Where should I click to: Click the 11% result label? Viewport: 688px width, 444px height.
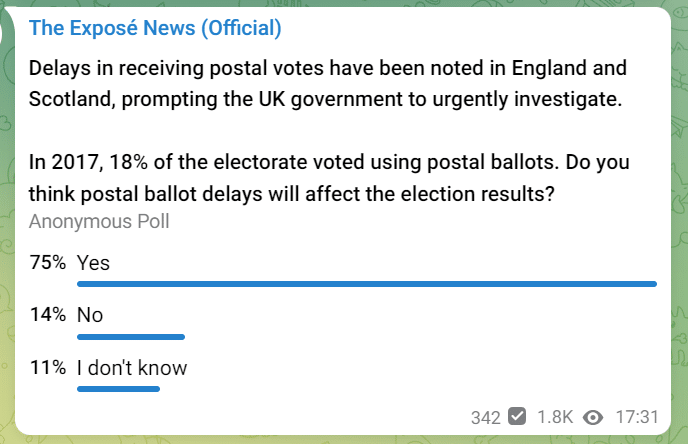(47, 367)
